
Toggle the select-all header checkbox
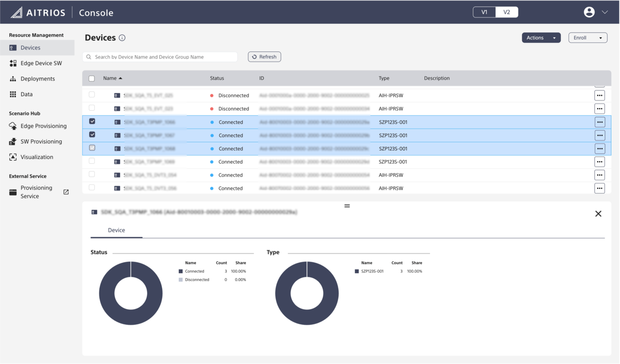tap(92, 78)
